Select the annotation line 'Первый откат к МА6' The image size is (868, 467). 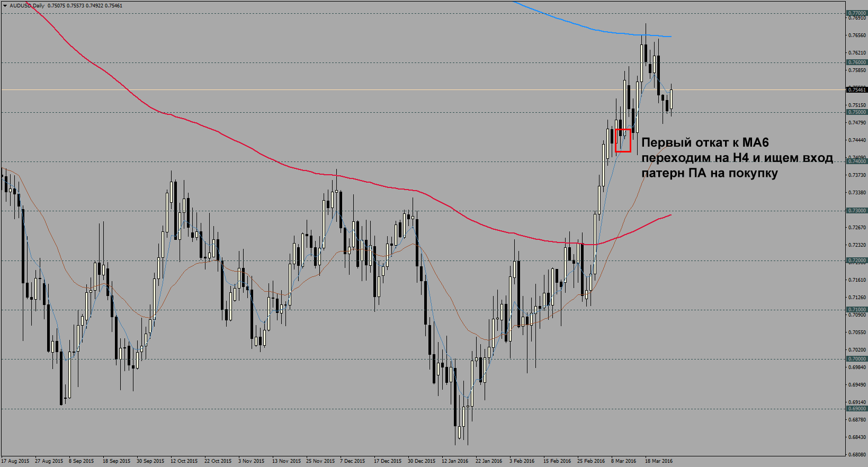(705, 142)
